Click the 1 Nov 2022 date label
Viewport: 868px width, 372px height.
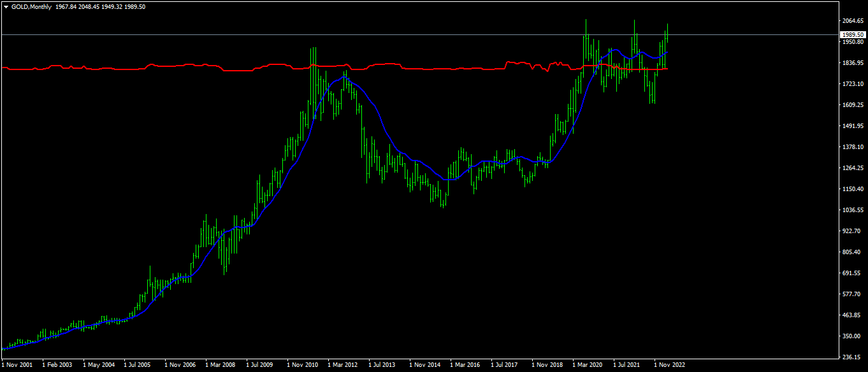[x=670, y=366]
